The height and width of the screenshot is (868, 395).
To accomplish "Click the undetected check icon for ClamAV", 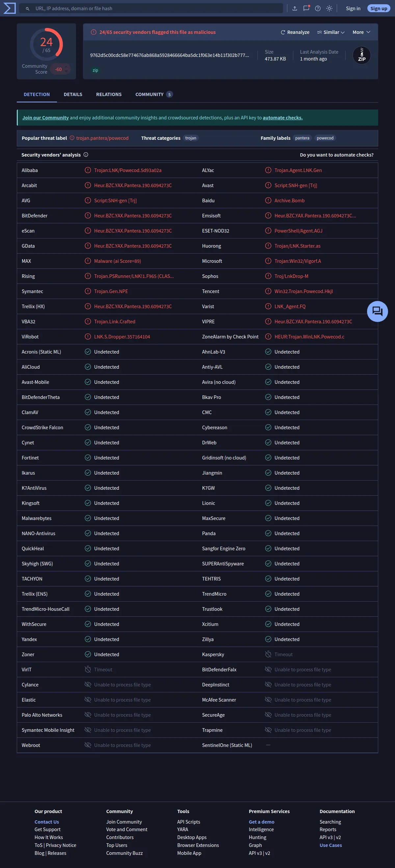I will pos(88,412).
